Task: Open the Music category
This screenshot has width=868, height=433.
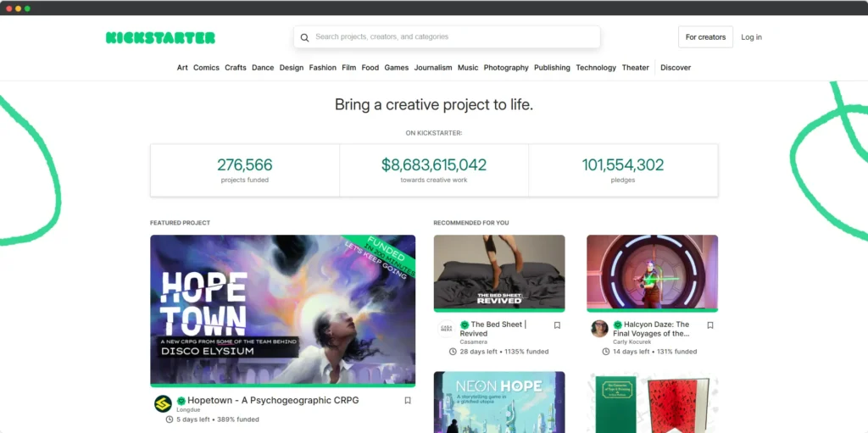Action: (468, 68)
